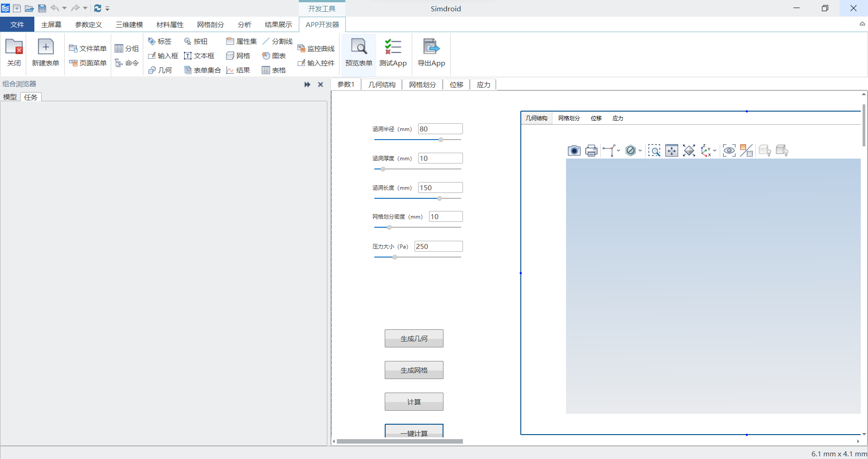Open dropdown arrow beside measurement tool
The width and height of the screenshot is (868, 459).
click(x=618, y=150)
